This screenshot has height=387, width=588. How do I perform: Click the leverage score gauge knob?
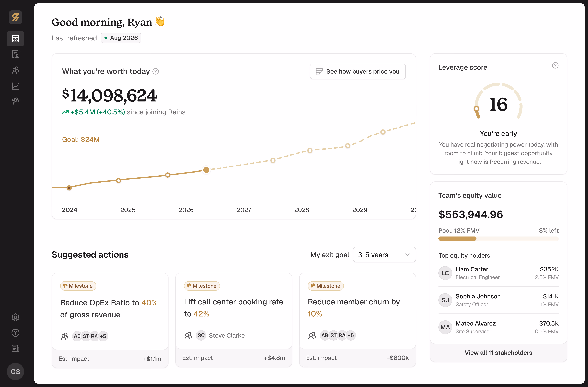click(x=477, y=108)
